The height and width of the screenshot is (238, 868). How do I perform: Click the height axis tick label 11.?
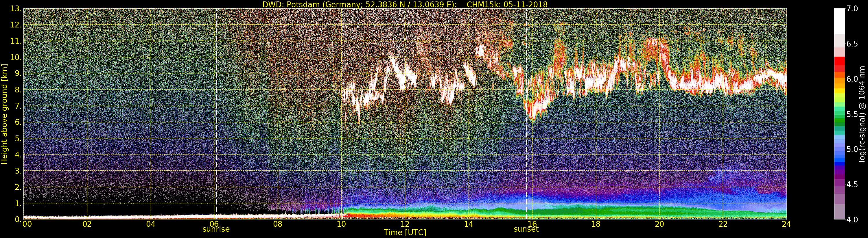pos(16,41)
